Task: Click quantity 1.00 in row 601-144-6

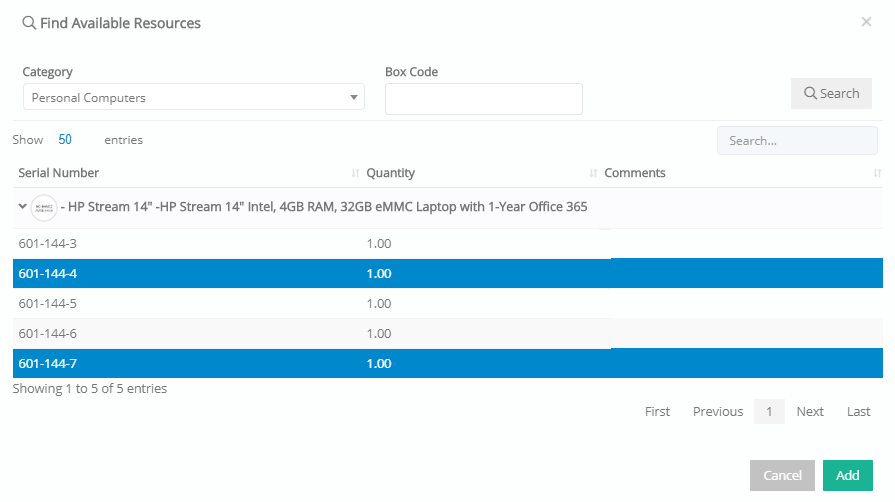Action: (x=378, y=334)
